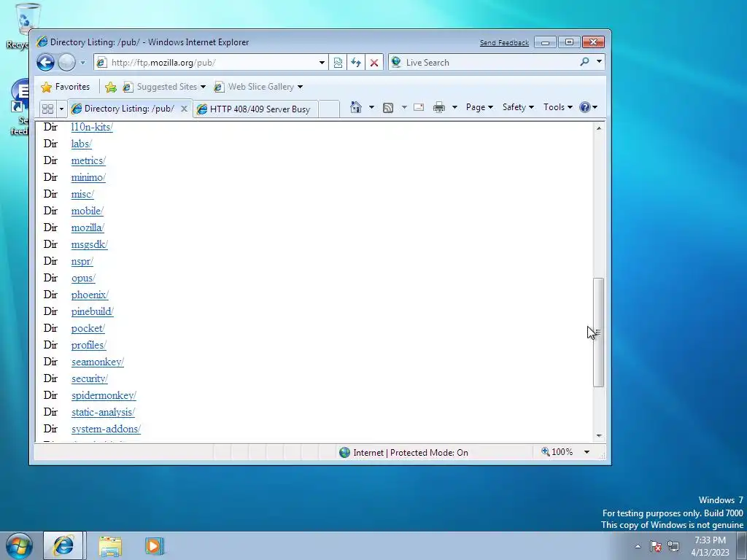This screenshot has height=560, width=747.
Task: Click the vertical scrollbar thumb
Action: point(599,332)
